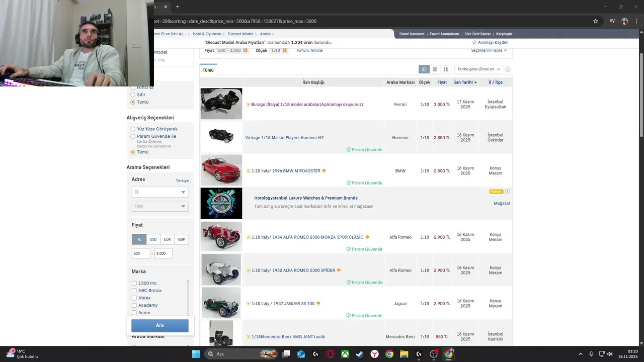Launch Outlook from the taskbar
644x362 pixels.
[301, 354]
